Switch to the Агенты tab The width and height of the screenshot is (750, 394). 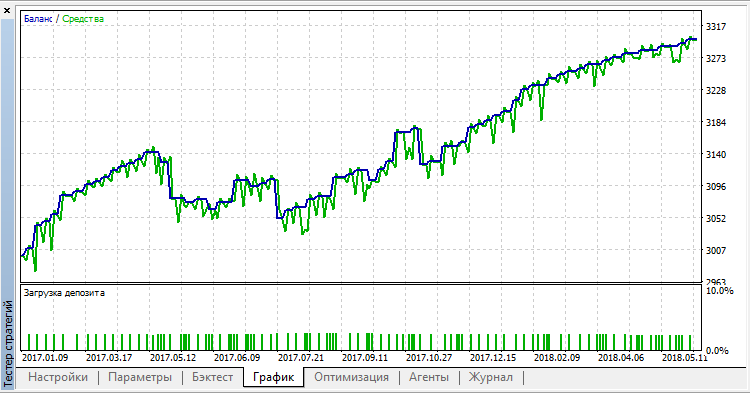pyautogui.click(x=429, y=377)
